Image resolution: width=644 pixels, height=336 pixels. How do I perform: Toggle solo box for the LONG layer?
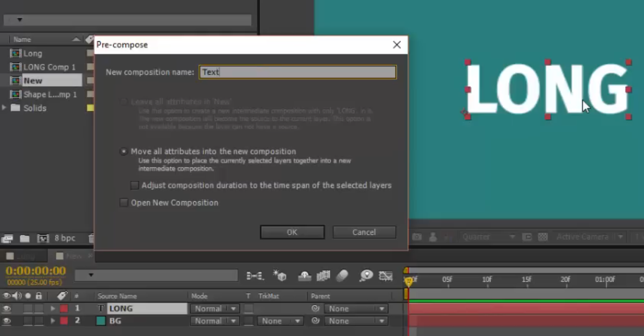[28, 309]
